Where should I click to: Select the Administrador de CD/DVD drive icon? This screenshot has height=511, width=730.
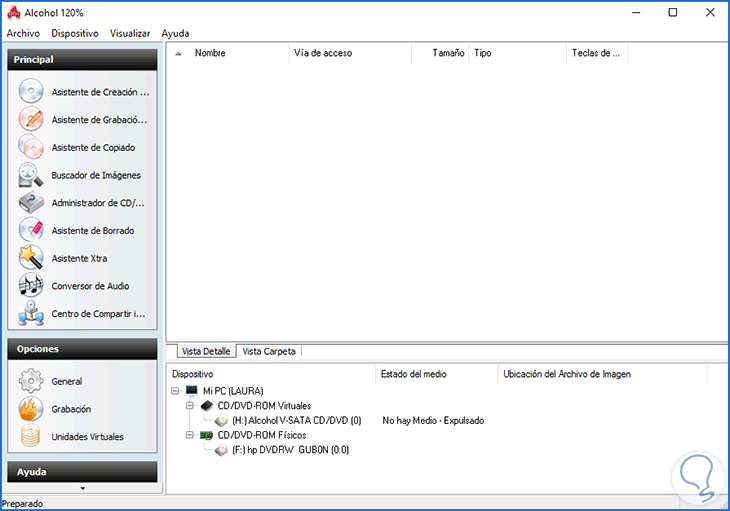(x=31, y=202)
